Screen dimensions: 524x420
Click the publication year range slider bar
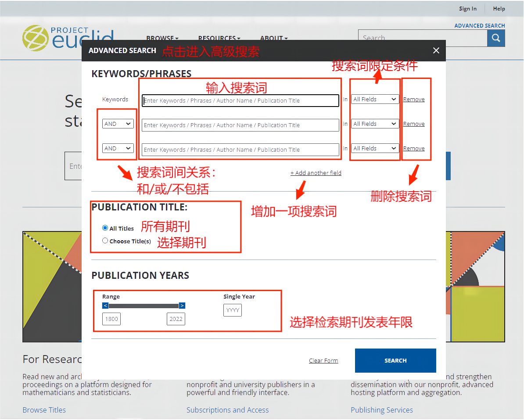tap(144, 306)
